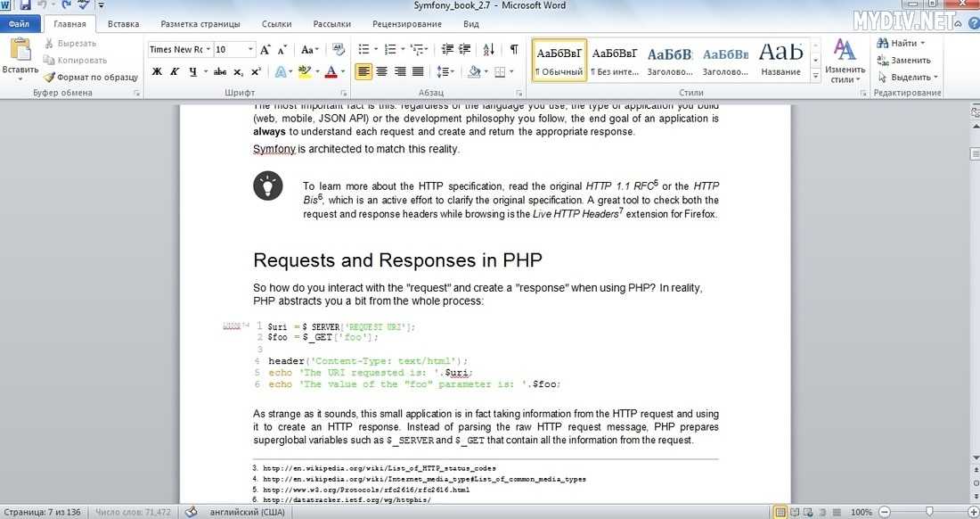The height and width of the screenshot is (519, 980).
Task: Apply justified paragraph alignment
Action: coord(419,71)
